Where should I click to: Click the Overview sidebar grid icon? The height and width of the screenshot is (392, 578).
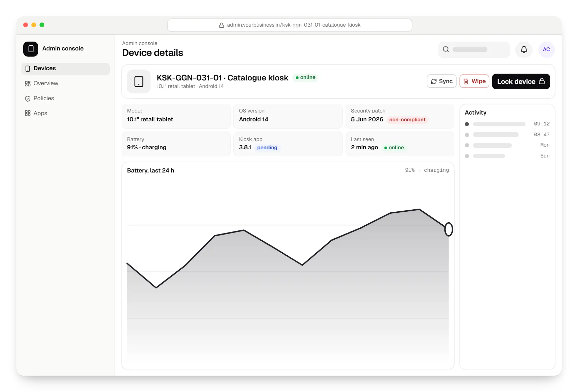(28, 84)
